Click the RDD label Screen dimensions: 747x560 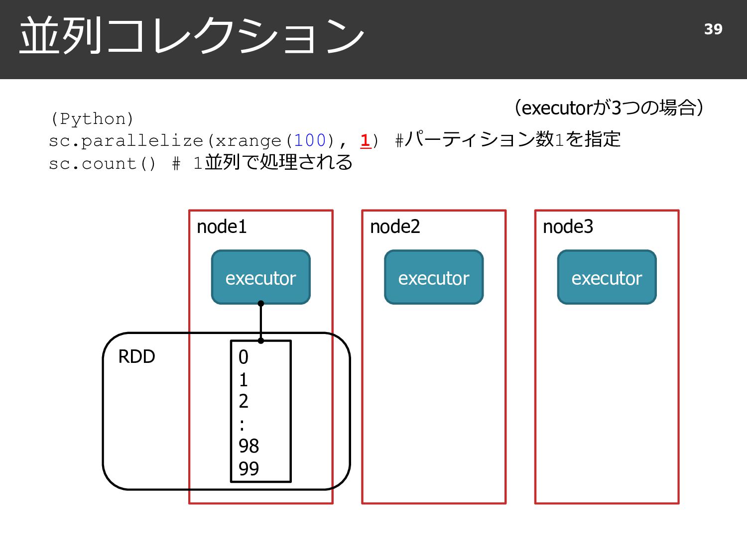136,357
